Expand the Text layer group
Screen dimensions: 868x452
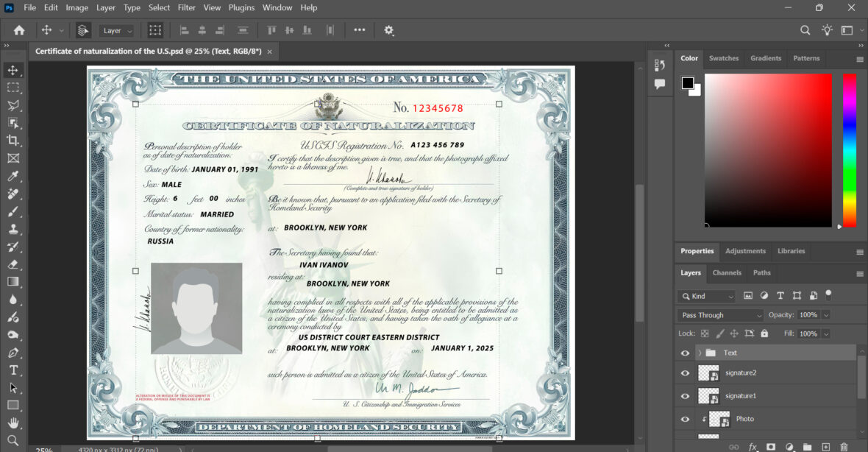tap(698, 353)
